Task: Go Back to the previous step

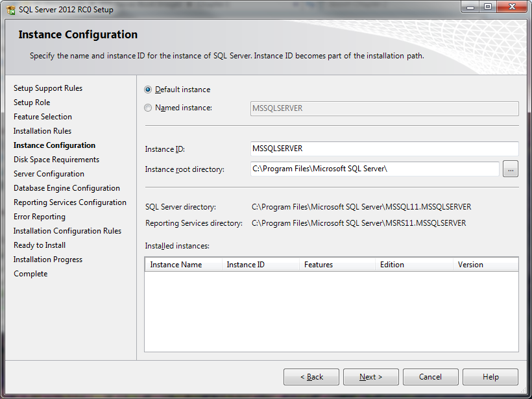Action: pyautogui.click(x=311, y=377)
